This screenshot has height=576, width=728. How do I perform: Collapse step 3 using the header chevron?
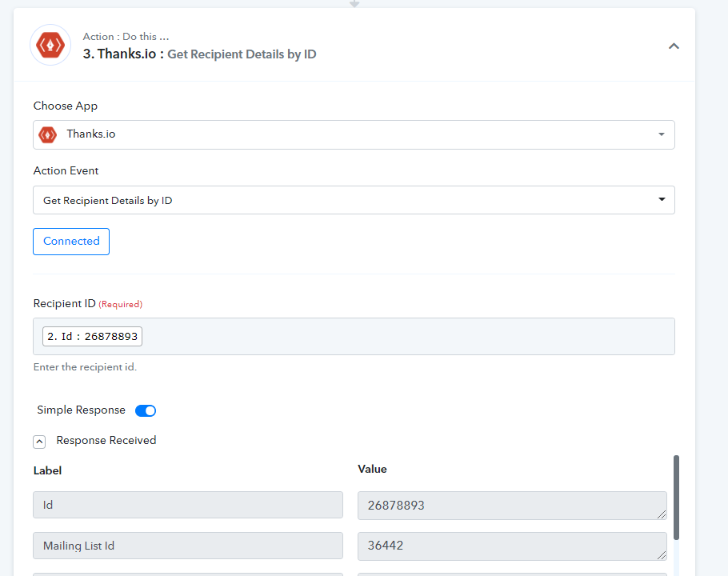(x=674, y=46)
